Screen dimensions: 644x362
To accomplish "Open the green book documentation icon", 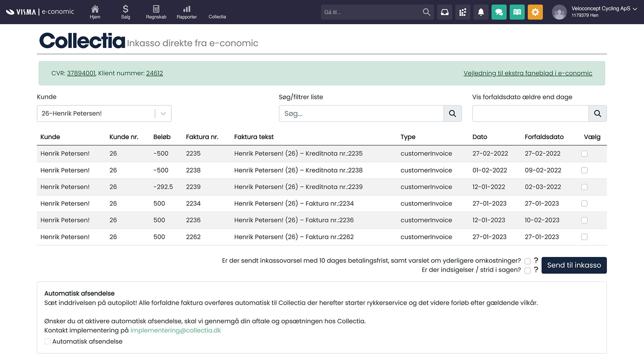I will click(x=517, y=12).
